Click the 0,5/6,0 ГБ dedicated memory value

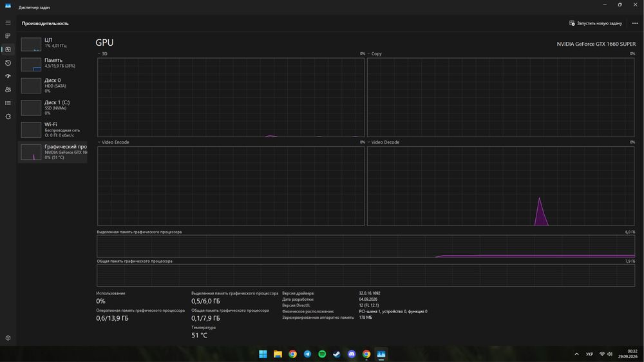[x=205, y=301]
